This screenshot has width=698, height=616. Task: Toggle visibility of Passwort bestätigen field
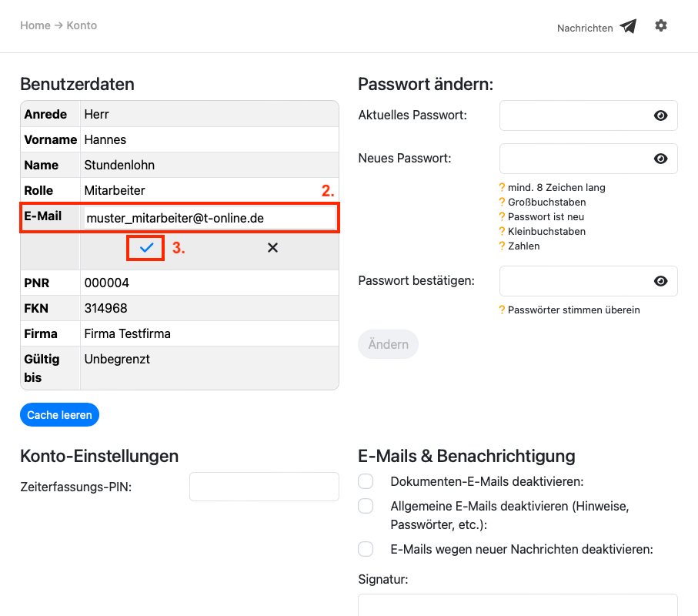[660, 281]
